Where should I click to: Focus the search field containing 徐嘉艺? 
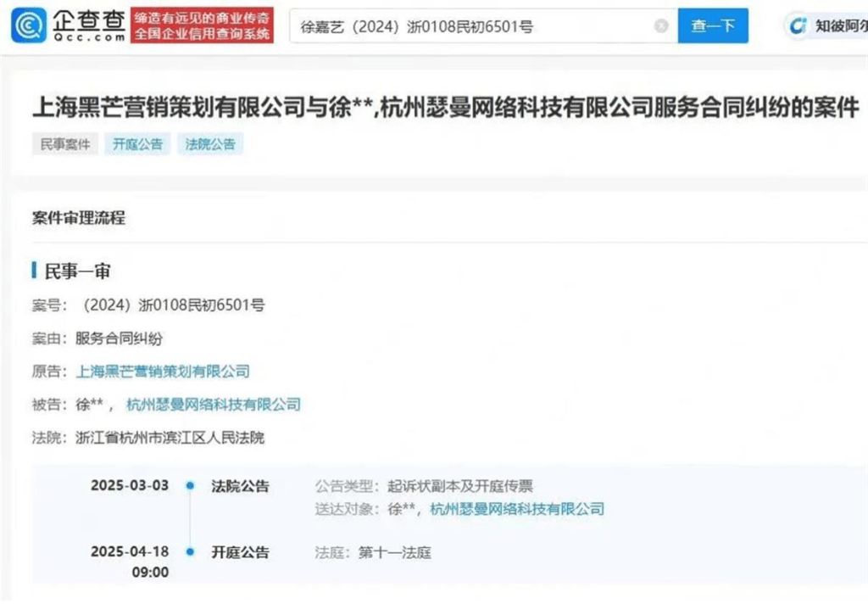(475, 26)
